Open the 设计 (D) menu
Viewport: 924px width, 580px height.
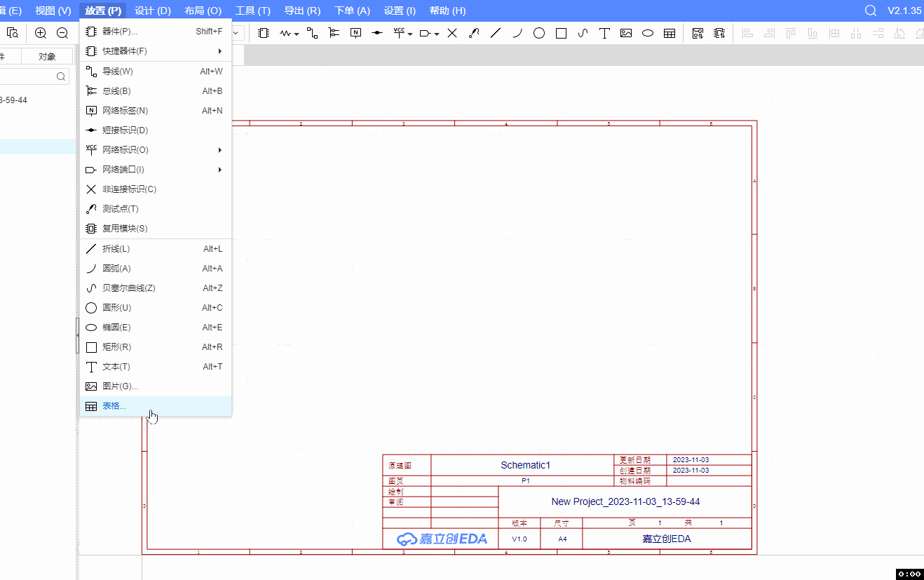point(153,11)
